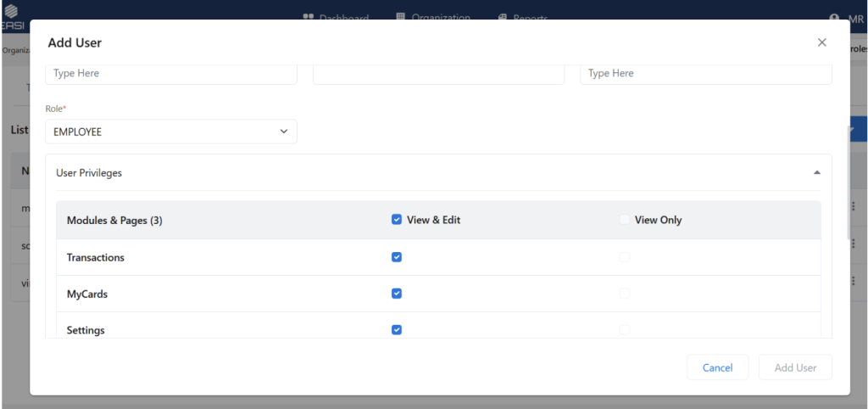Click the Dashboard grid icon in the navbar
The height and width of the screenshot is (409, 868).
point(309,18)
